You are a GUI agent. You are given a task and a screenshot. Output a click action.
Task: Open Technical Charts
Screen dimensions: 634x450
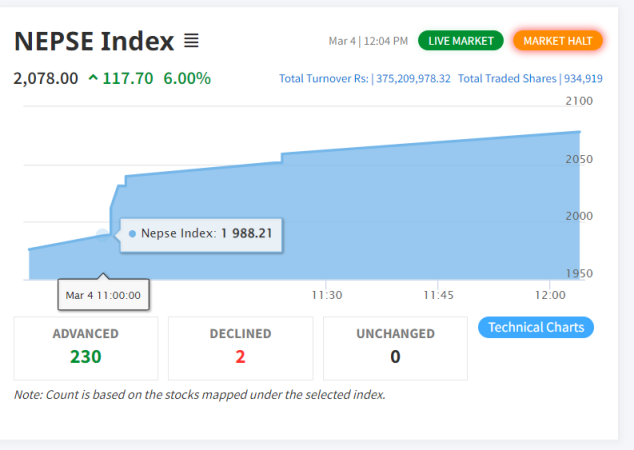click(536, 327)
